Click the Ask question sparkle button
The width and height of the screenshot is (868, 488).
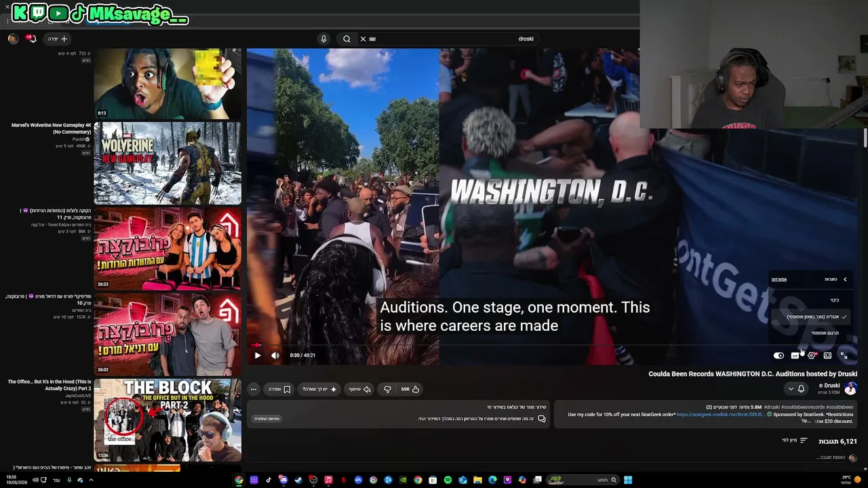(x=319, y=389)
